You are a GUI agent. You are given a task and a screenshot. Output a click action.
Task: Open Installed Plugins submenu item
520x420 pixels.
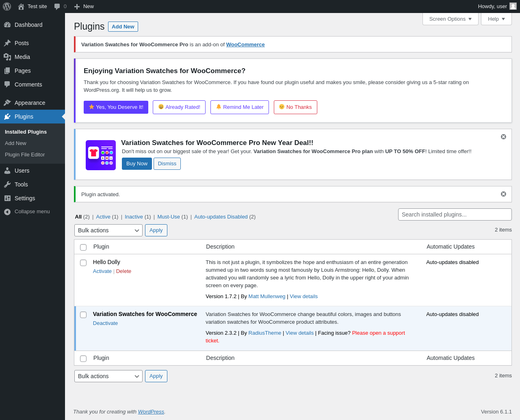tap(26, 132)
